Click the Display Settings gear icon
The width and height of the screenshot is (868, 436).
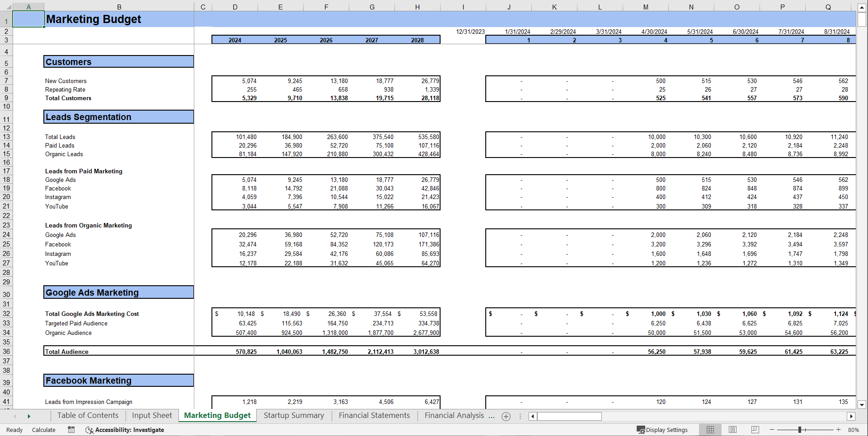(x=642, y=430)
